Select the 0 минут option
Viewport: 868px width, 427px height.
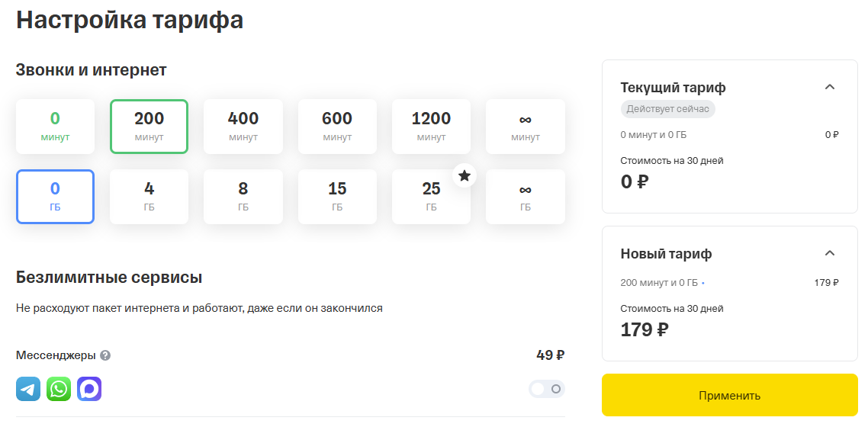pos(55,127)
